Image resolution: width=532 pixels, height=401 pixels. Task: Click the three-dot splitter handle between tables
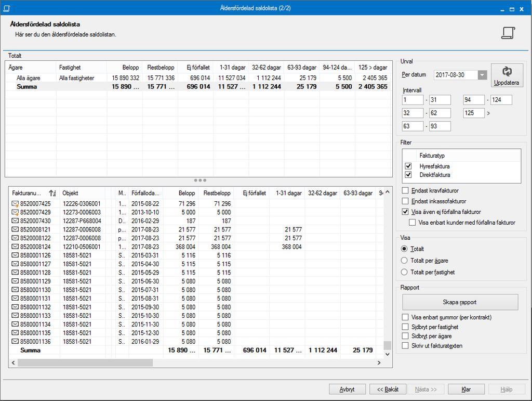(200, 180)
